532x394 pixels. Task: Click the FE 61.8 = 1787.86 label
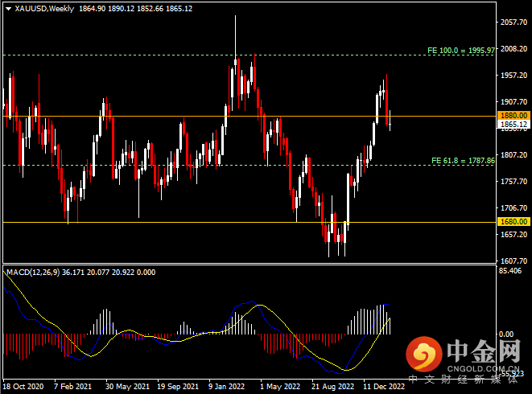tap(462, 161)
